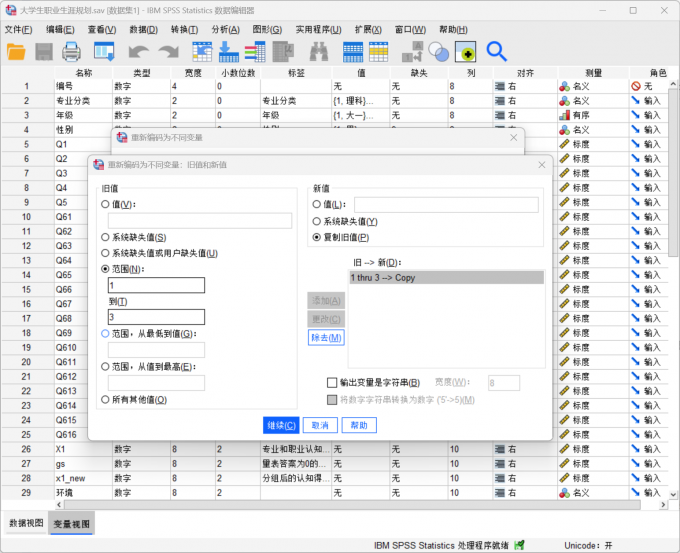Click the new value 值(L) text field
This screenshot has width=680, height=553.
446,205
